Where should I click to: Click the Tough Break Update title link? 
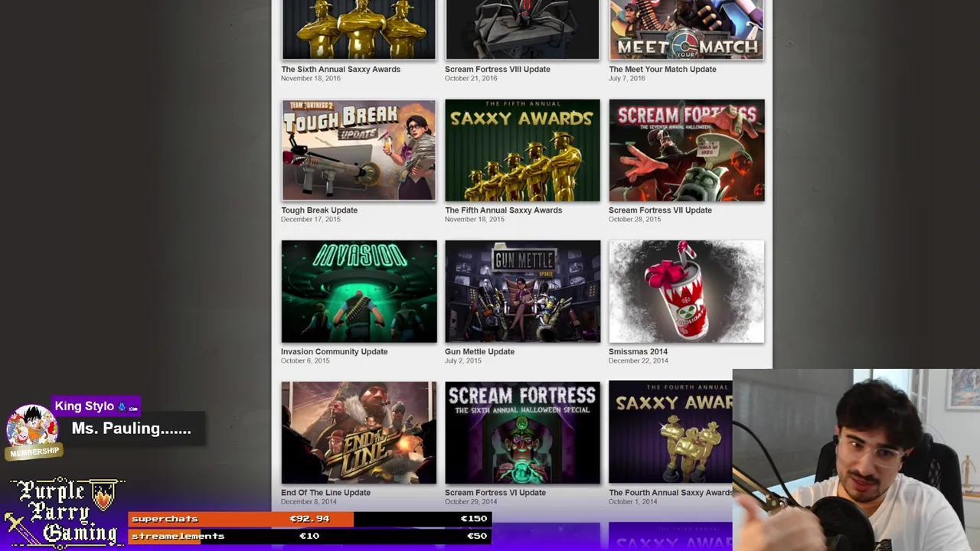pos(319,210)
